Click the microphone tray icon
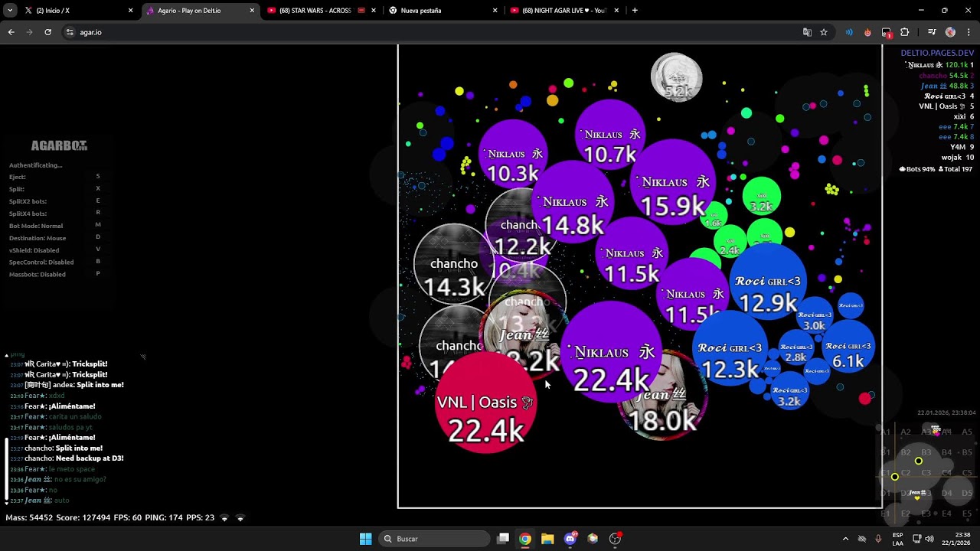 tap(878, 539)
